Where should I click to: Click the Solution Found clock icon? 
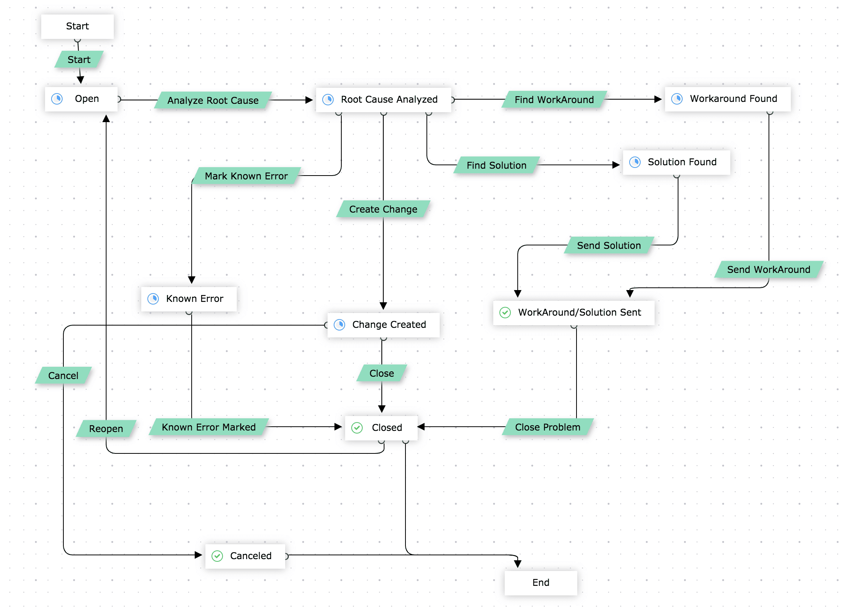635,162
